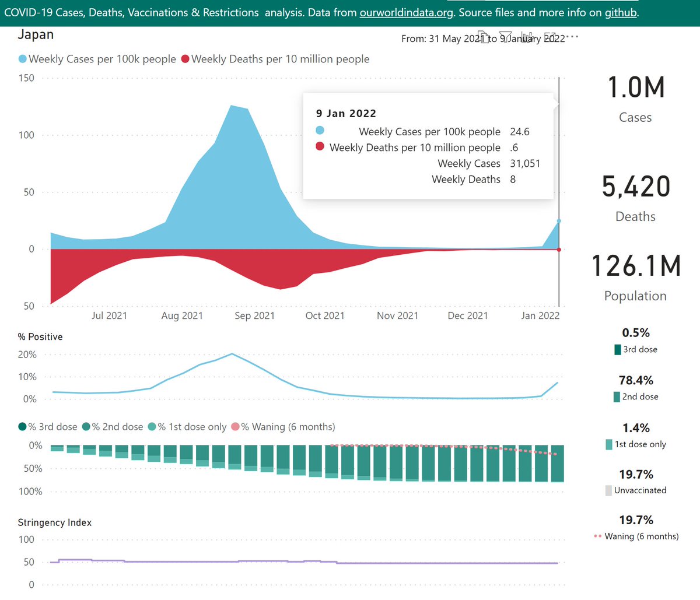
Task: Toggle Weekly Deaths per 10 million legend
Action: 275,59
